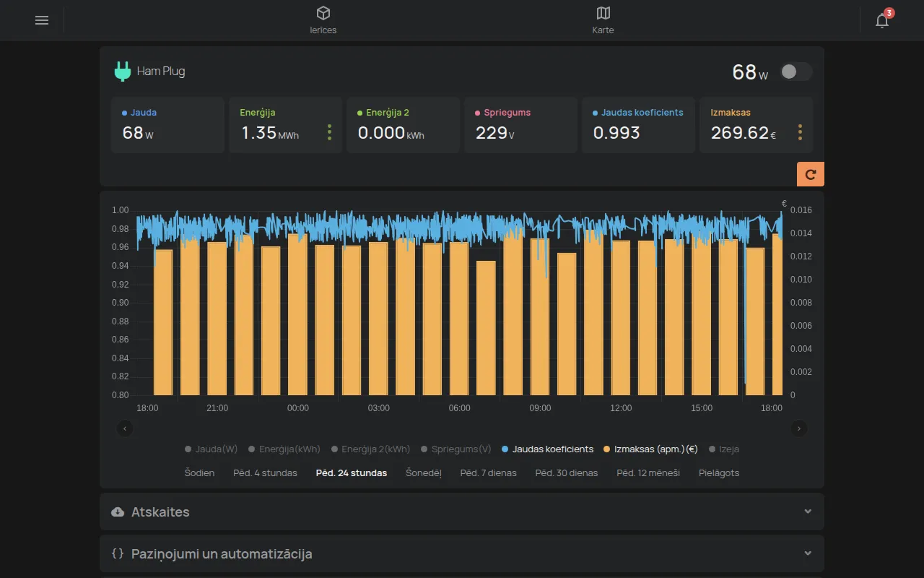Click the braces icon beside Paziņojumi
The width and height of the screenshot is (924, 578).
[118, 554]
